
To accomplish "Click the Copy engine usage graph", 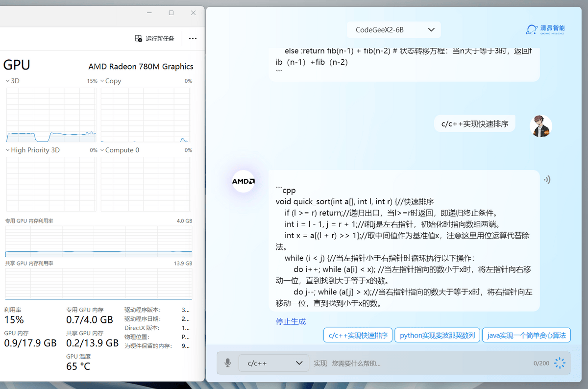I will [x=146, y=115].
